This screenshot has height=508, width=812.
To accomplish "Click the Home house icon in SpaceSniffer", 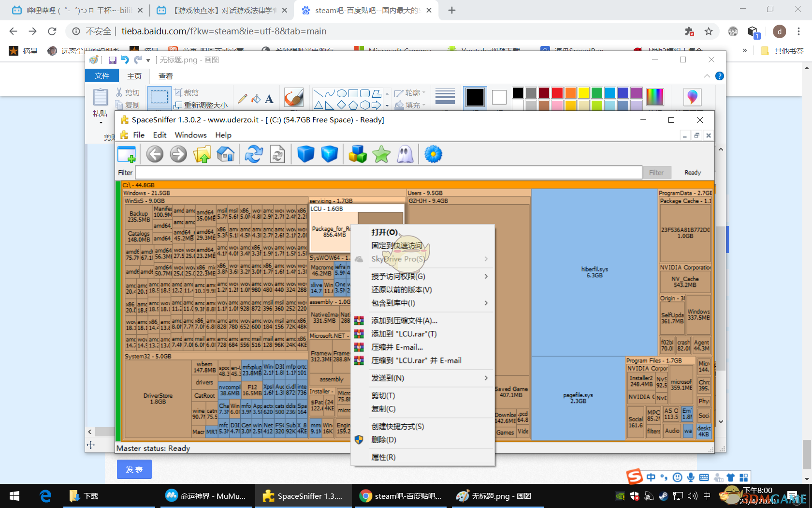I will tap(226, 154).
